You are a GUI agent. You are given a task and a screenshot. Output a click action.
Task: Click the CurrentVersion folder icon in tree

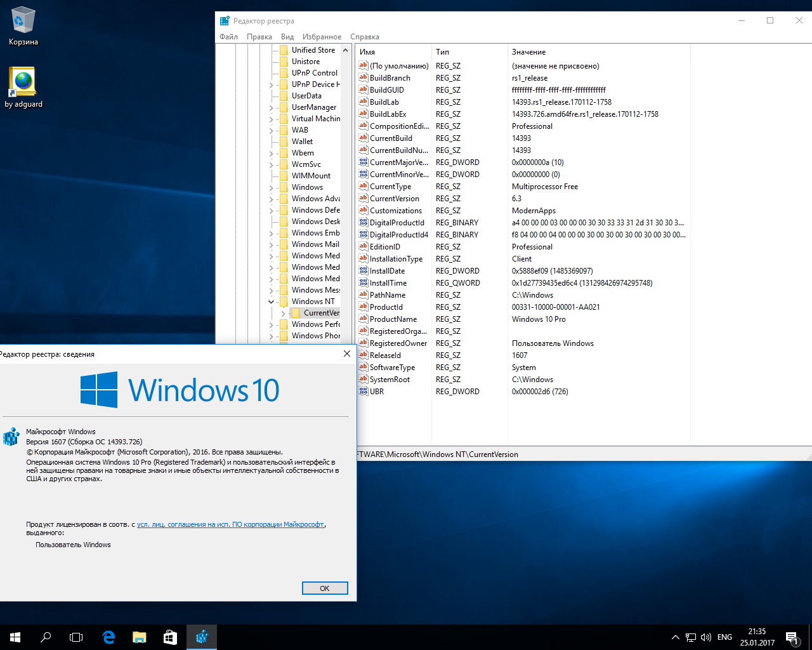296,313
